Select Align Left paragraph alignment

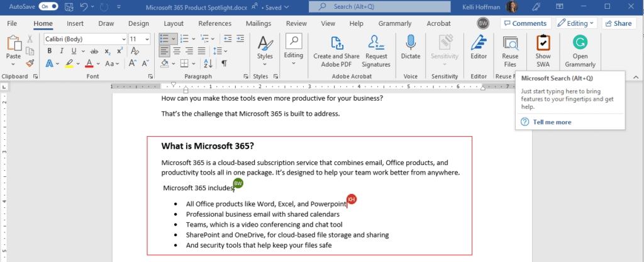coord(165,51)
